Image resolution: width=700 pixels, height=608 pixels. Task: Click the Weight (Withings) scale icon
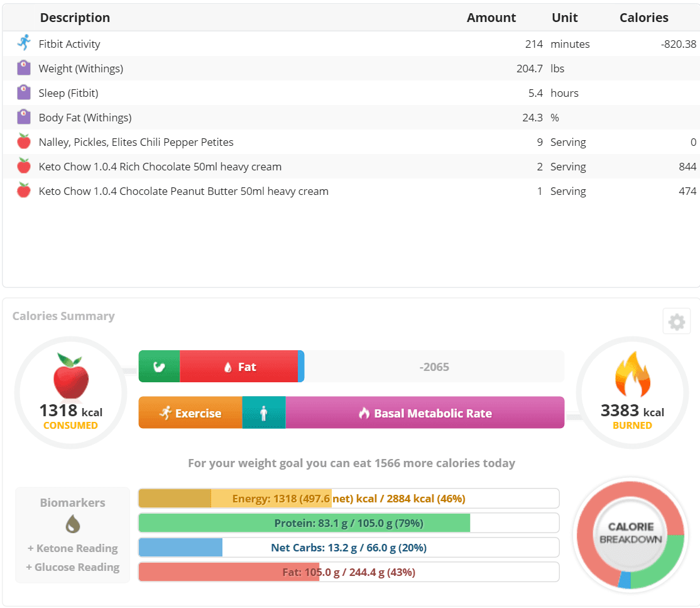click(x=24, y=68)
